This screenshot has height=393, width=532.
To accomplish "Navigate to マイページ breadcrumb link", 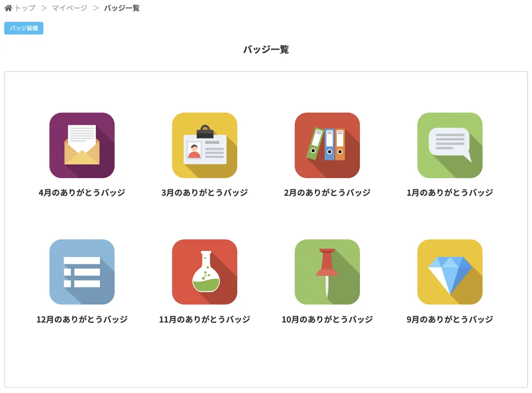I will pos(70,8).
